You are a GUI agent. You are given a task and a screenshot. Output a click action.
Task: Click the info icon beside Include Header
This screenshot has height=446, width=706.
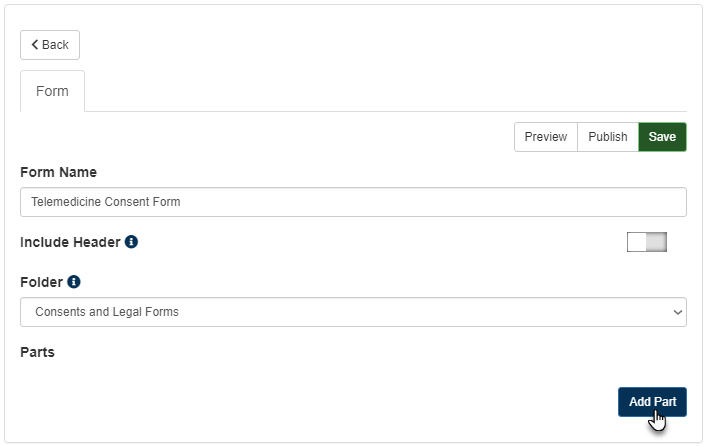131,242
